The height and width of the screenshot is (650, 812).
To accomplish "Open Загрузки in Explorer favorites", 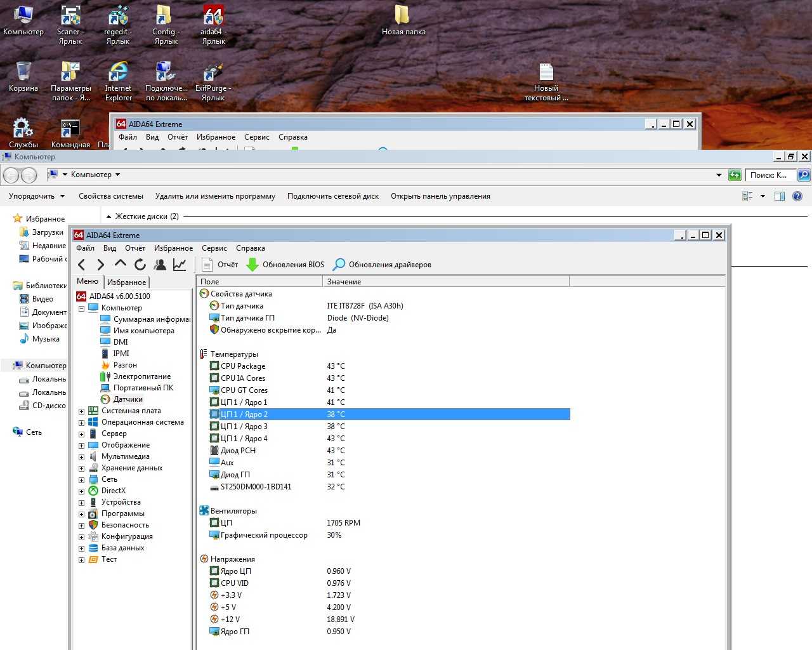I will click(x=41, y=232).
